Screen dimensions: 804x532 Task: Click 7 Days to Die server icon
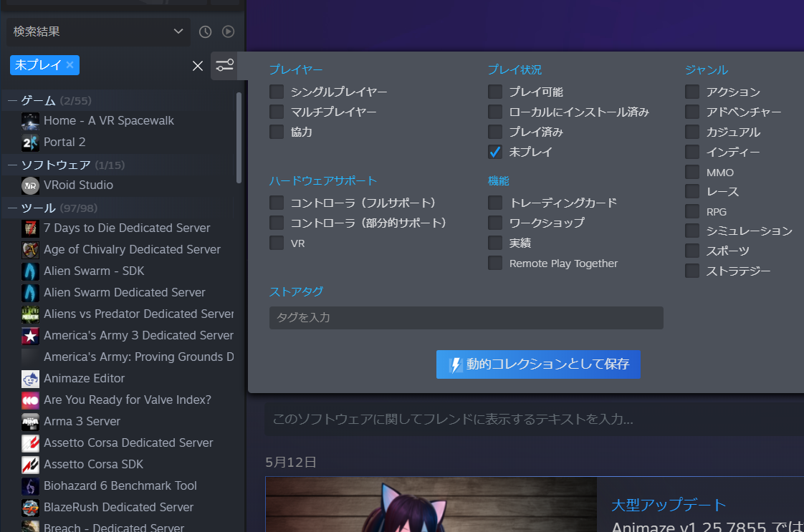point(30,228)
